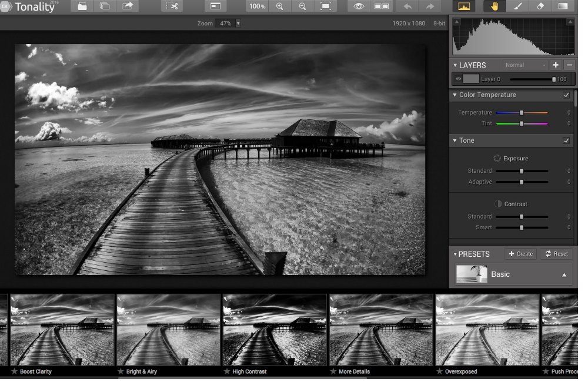Image resolution: width=588 pixels, height=389 pixels.
Task: Add a new layer with plus
Action: 556,65
